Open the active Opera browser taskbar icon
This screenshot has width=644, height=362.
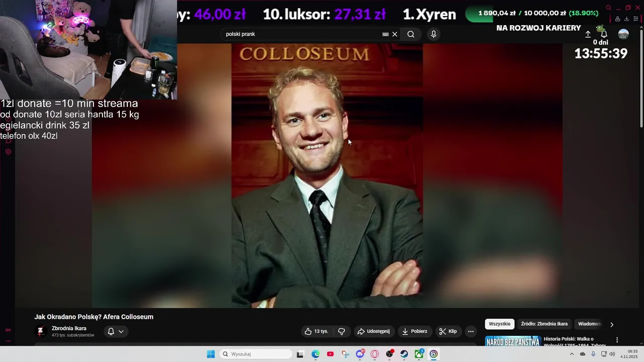(434, 354)
